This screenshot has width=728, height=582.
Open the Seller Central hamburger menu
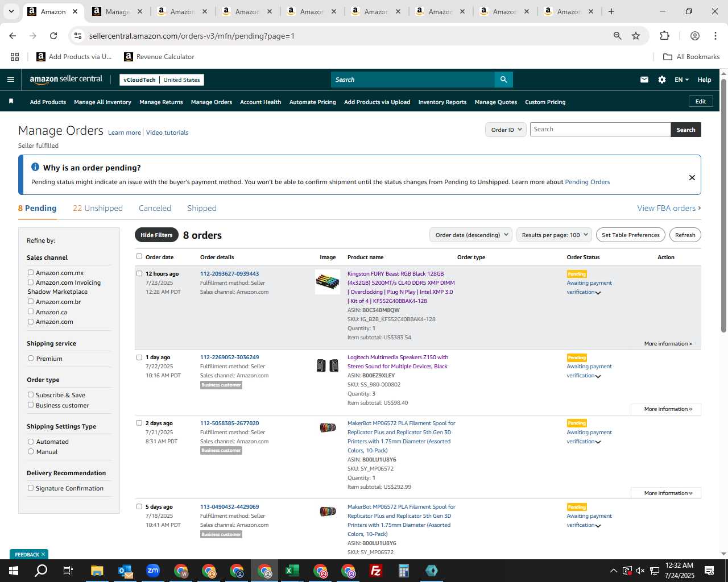10,80
